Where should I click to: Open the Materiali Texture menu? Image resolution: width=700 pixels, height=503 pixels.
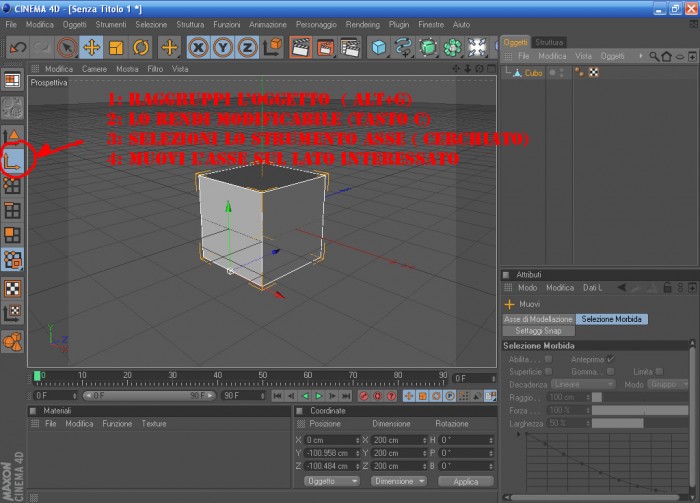154,424
